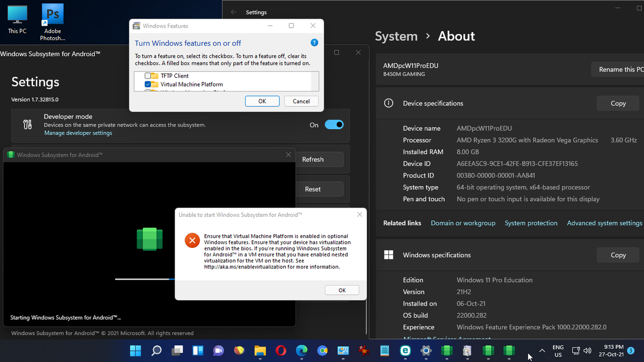The height and width of the screenshot is (362, 644).
Task: Click the Installed RAM value 8.00 GB
Action: point(468,152)
